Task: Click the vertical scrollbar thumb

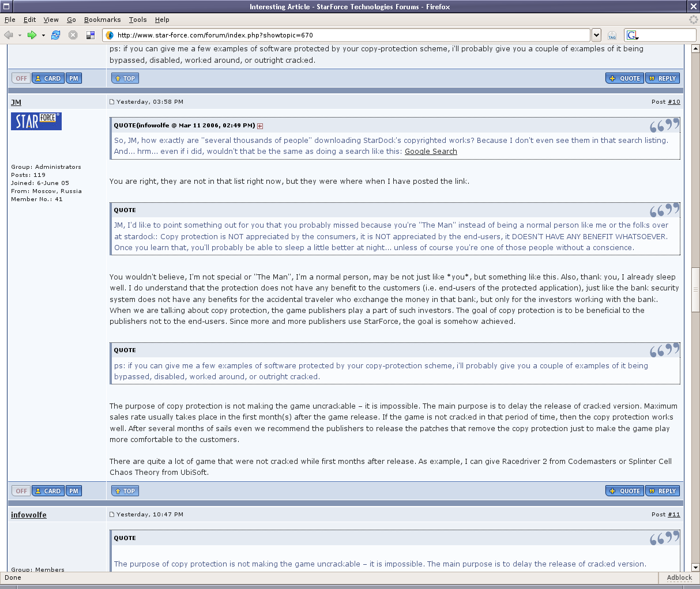Action: click(695, 289)
